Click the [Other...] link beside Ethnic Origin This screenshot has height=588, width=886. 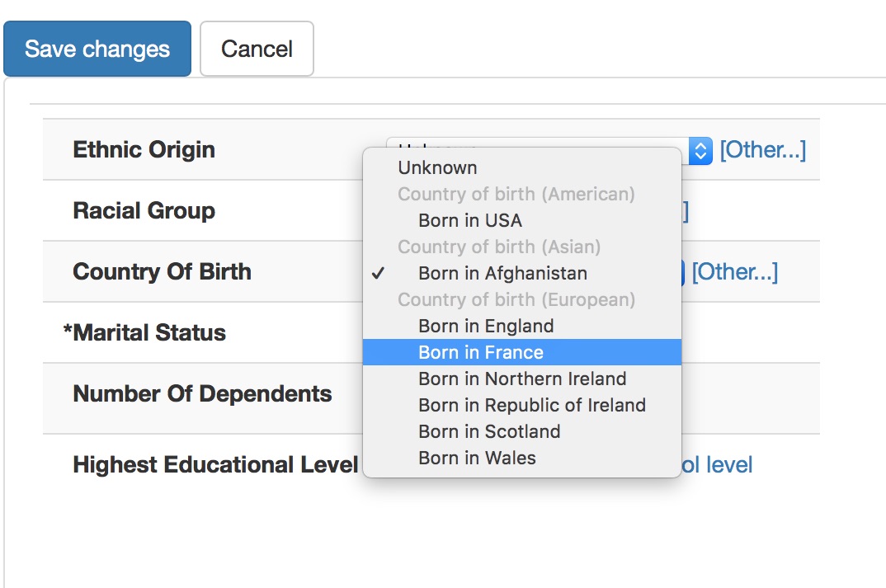click(x=762, y=150)
